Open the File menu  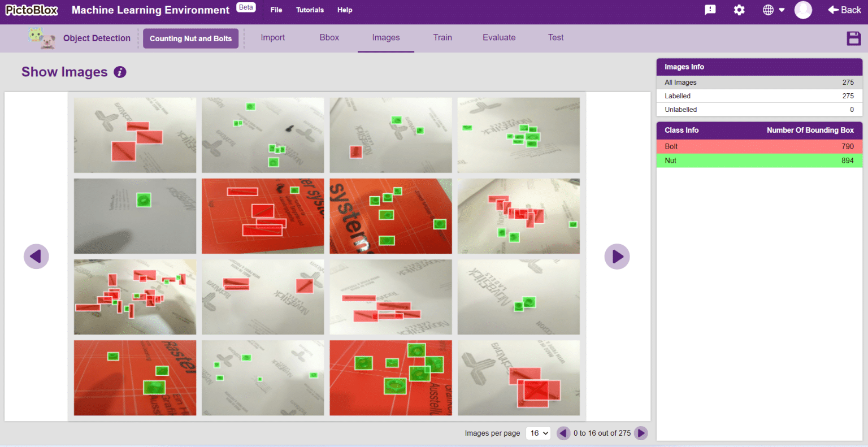pos(276,10)
